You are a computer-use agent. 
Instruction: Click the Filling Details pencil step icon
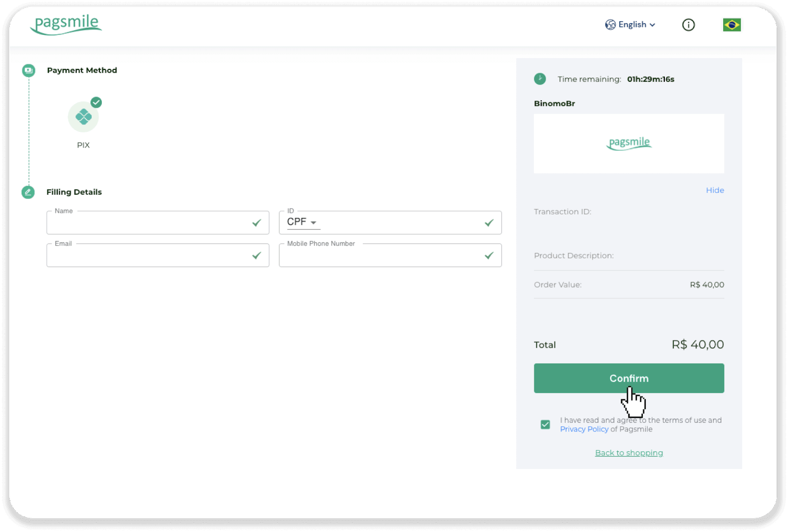point(28,192)
